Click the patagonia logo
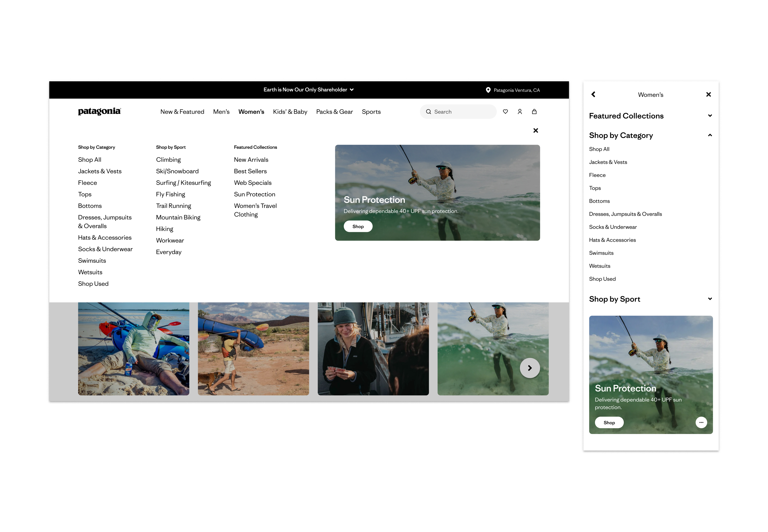 coord(99,111)
